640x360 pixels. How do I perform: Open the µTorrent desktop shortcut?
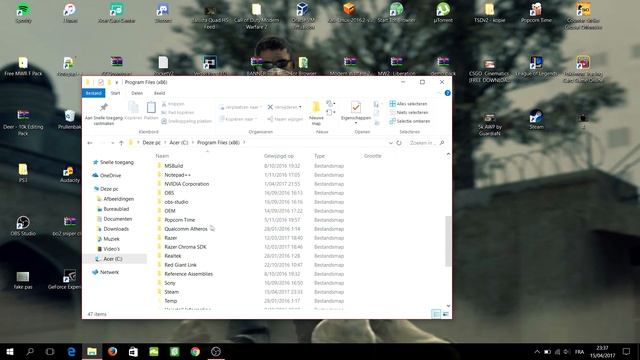click(443, 13)
